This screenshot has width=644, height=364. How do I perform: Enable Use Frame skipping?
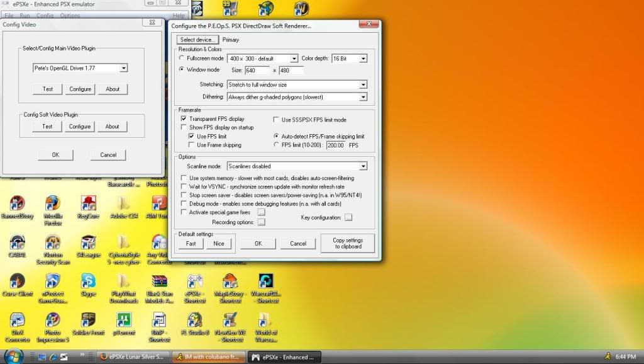pos(191,145)
